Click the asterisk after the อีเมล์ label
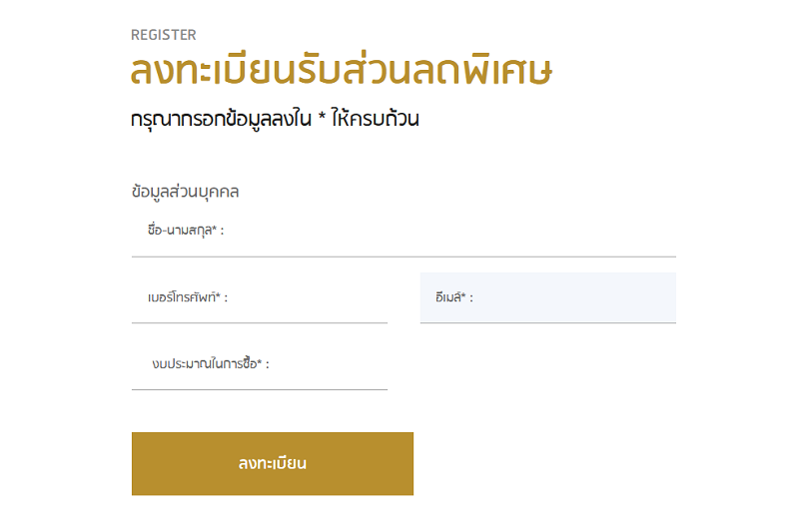 [463, 295]
